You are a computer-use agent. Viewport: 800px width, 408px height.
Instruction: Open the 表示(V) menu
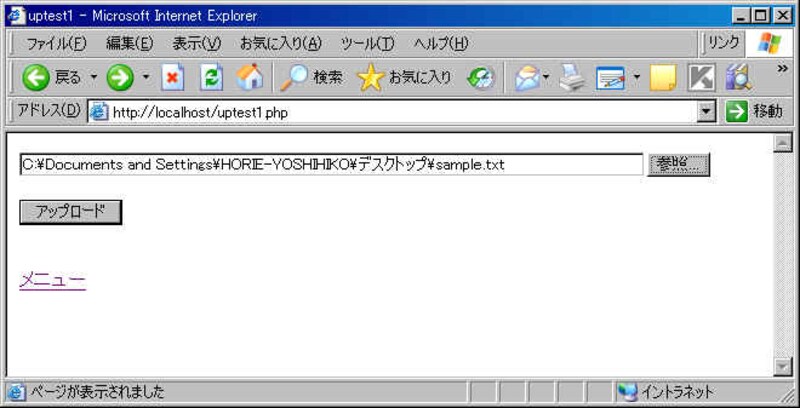point(196,44)
